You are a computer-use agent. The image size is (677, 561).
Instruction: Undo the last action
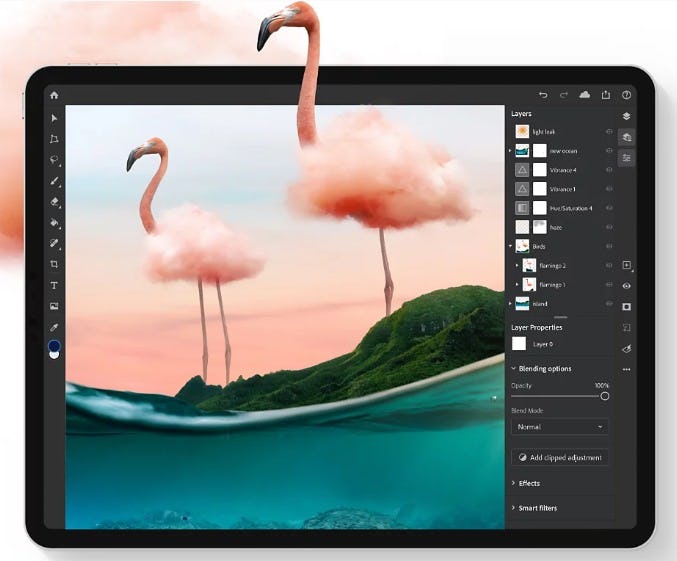point(543,95)
